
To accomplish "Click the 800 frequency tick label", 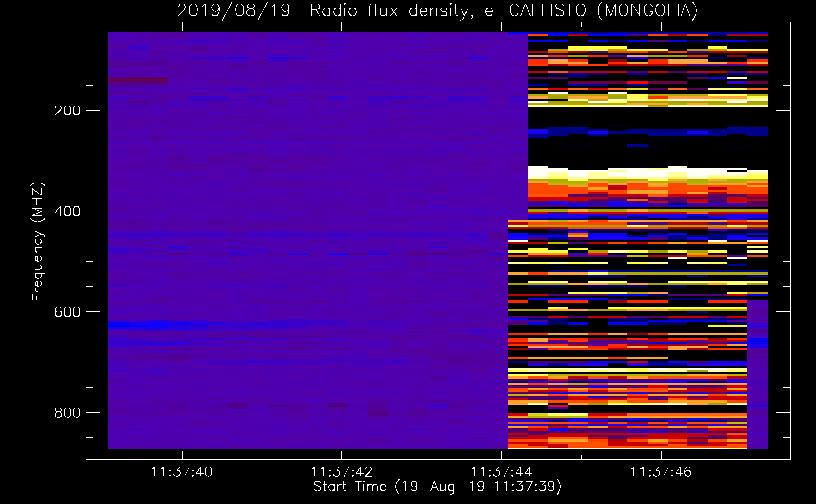I will coord(68,413).
